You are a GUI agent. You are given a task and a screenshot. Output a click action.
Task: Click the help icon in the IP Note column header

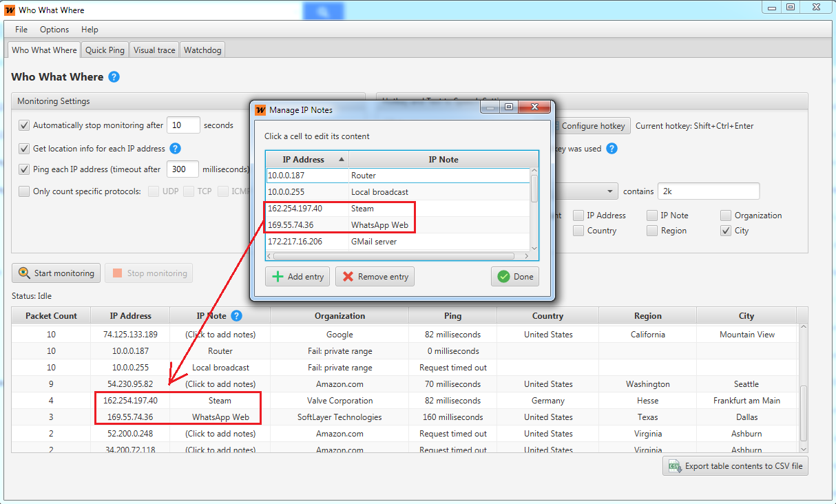[x=237, y=316]
